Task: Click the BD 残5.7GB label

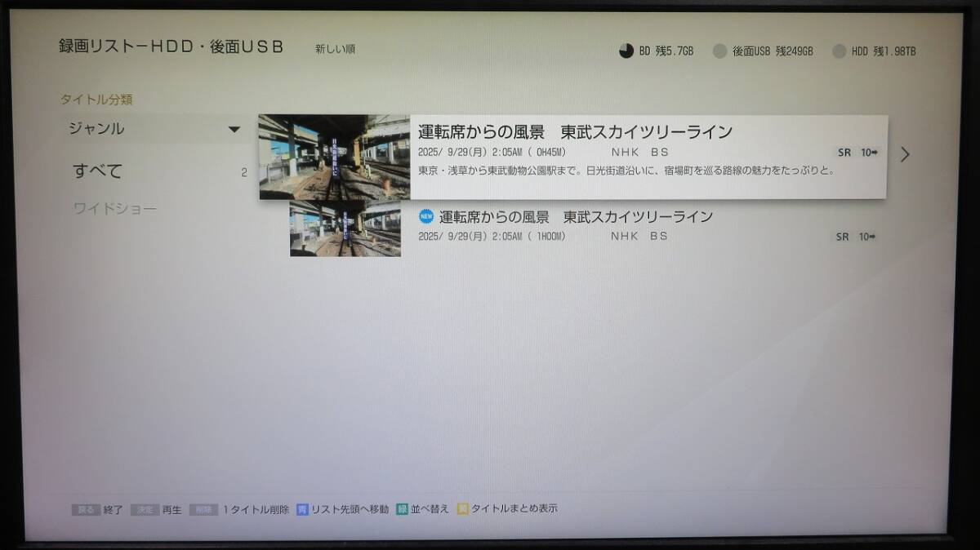Action: [x=666, y=51]
